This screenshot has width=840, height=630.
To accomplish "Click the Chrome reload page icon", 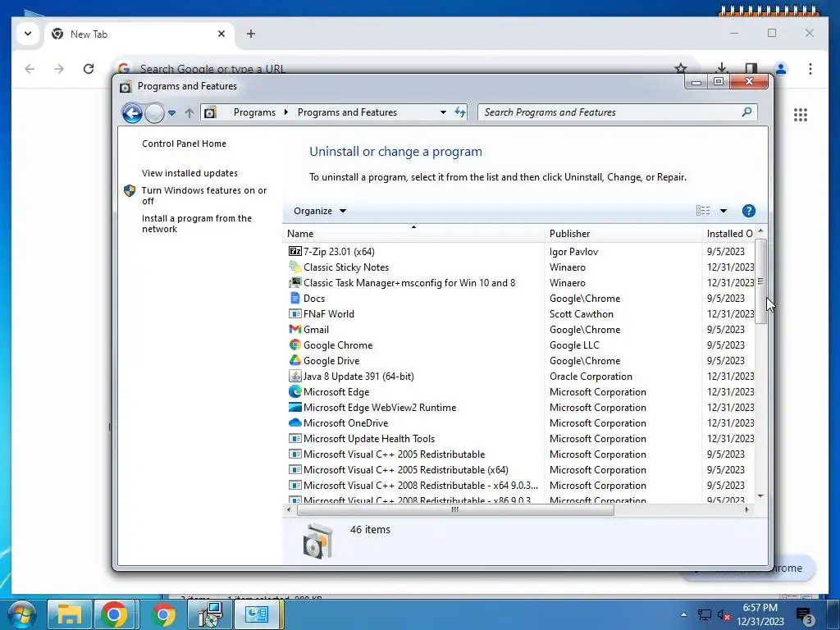I will 89,69.
